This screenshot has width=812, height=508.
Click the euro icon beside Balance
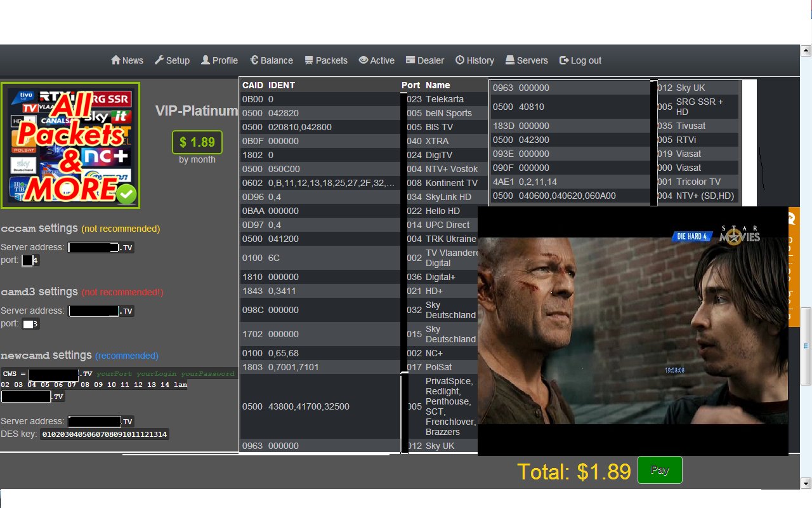coord(254,60)
